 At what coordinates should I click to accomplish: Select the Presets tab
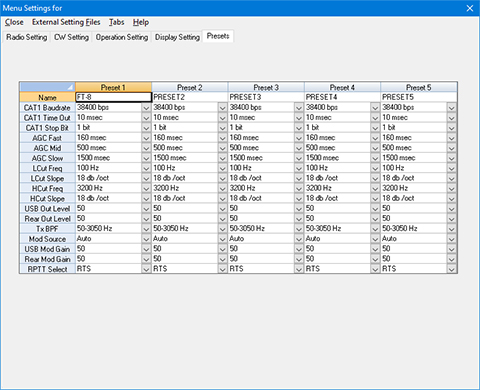coord(218,36)
